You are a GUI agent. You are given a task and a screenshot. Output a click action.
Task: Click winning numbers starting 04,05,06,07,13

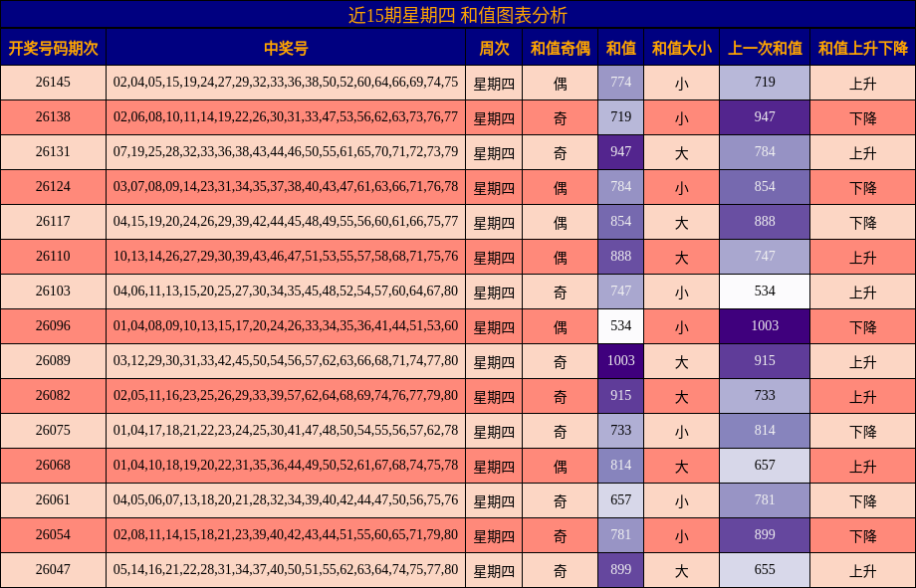(x=286, y=499)
